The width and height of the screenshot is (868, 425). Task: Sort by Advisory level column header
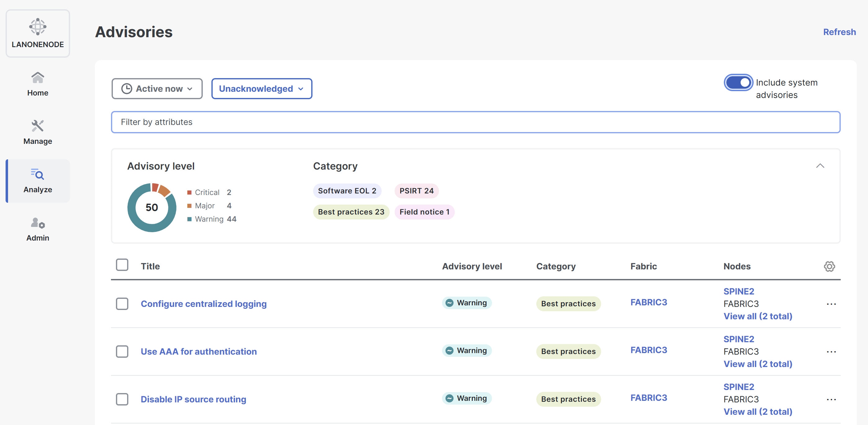[472, 266]
